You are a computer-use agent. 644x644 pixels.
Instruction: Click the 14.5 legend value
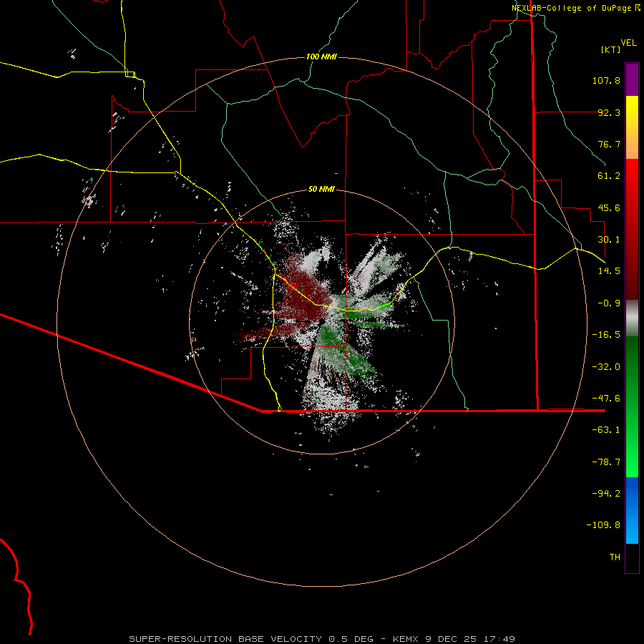click(609, 271)
